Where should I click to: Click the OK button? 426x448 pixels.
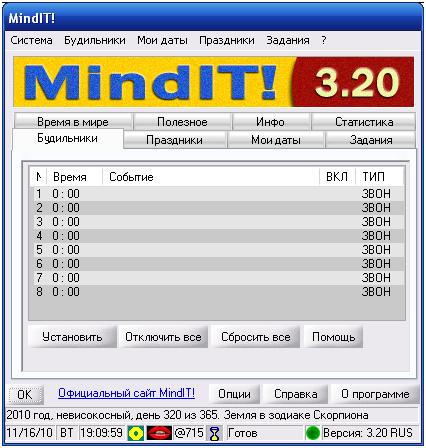click(x=25, y=395)
